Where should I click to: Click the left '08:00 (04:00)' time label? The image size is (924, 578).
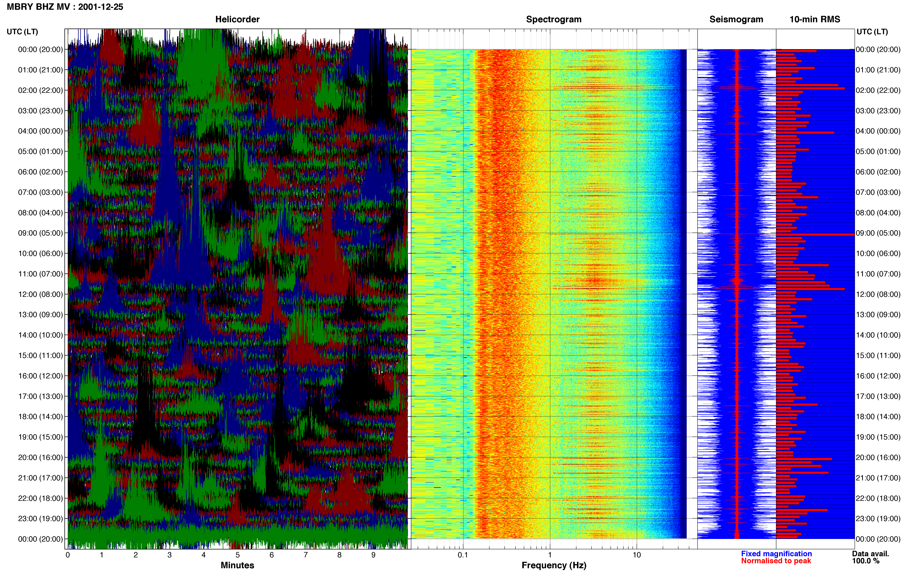[x=41, y=212]
